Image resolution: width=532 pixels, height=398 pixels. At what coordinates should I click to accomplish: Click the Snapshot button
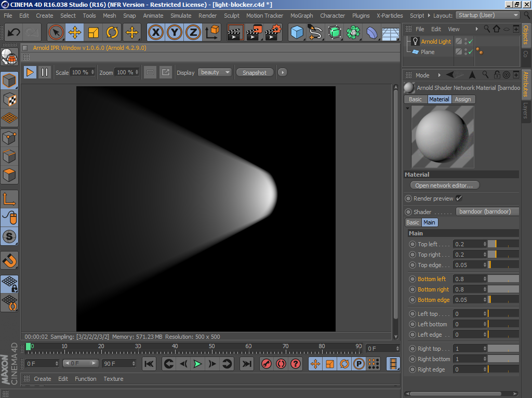click(255, 72)
